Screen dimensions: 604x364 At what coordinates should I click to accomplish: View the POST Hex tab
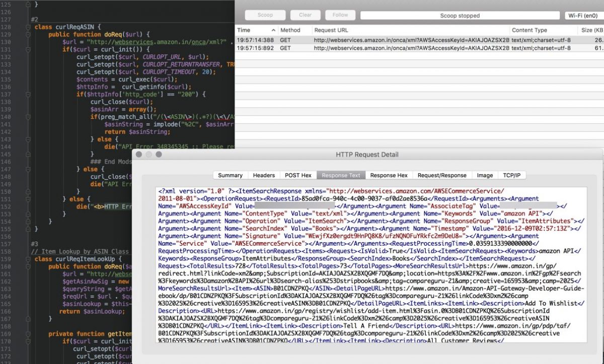pyautogui.click(x=298, y=175)
